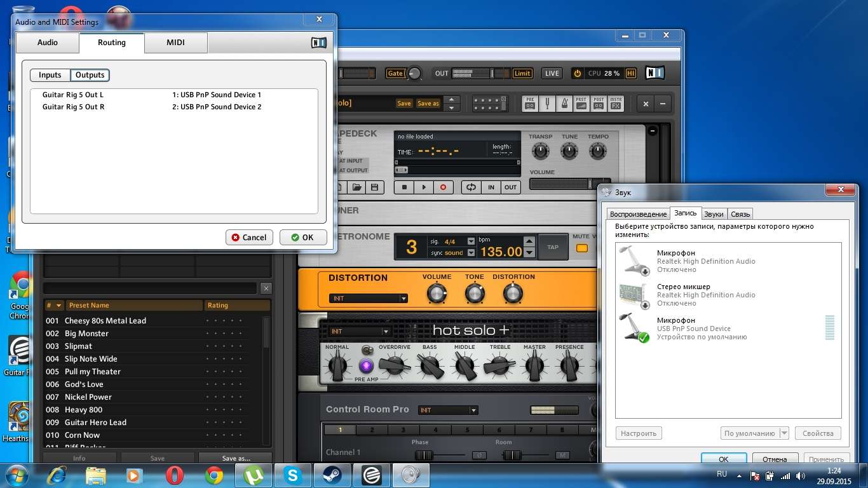This screenshot has height=488, width=868.
Task: Click the Отмена button in Sound window
Action: pos(775,459)
